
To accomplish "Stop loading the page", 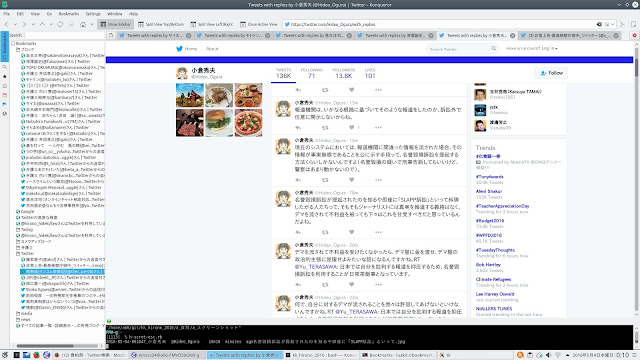I will click(71, 24).
